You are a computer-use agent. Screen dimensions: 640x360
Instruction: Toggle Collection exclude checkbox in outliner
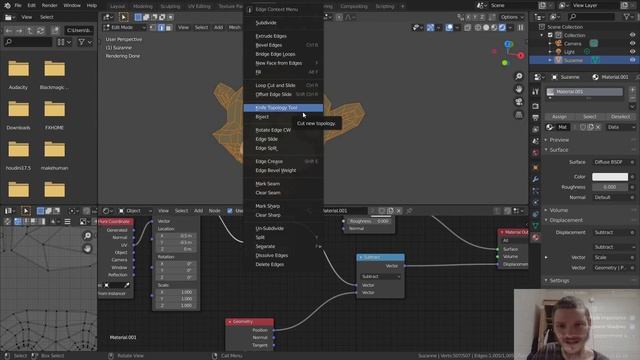click(550, 36)
